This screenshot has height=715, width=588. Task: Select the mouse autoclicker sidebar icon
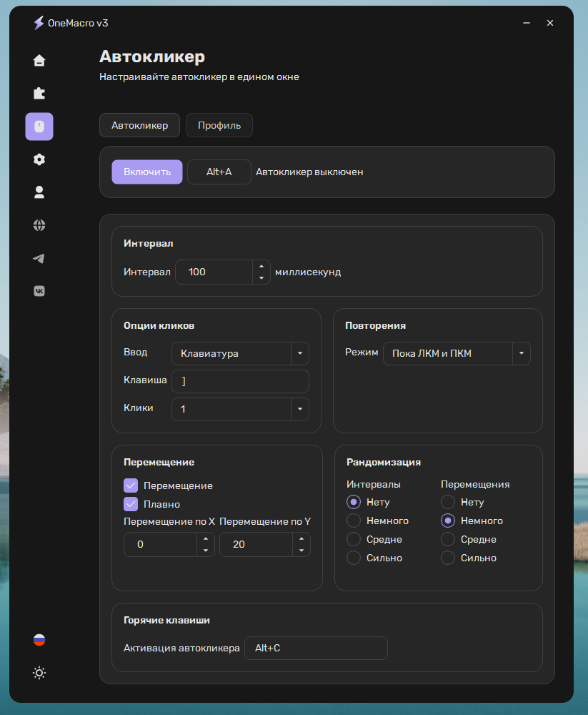(x=39, y=127)
